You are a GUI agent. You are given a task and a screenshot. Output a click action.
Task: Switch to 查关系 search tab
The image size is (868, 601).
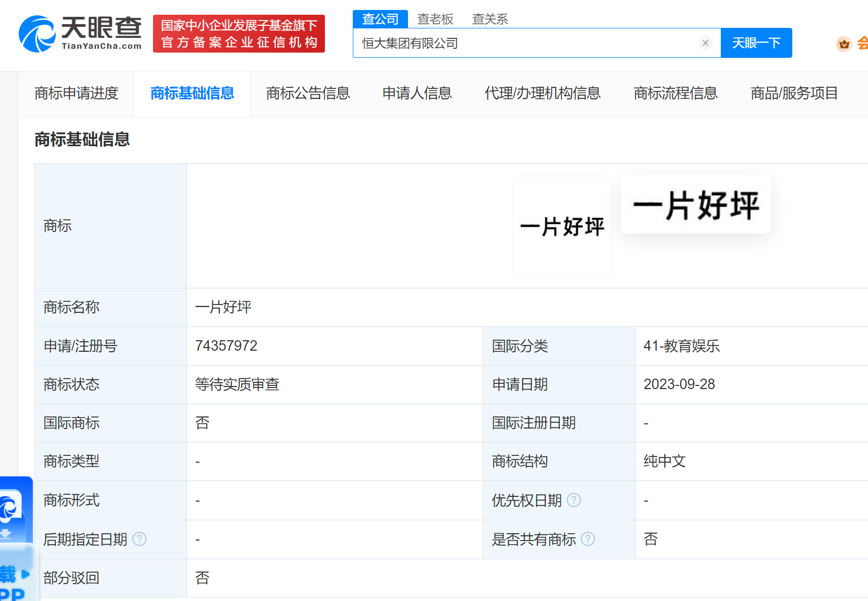tap(489, 19)
